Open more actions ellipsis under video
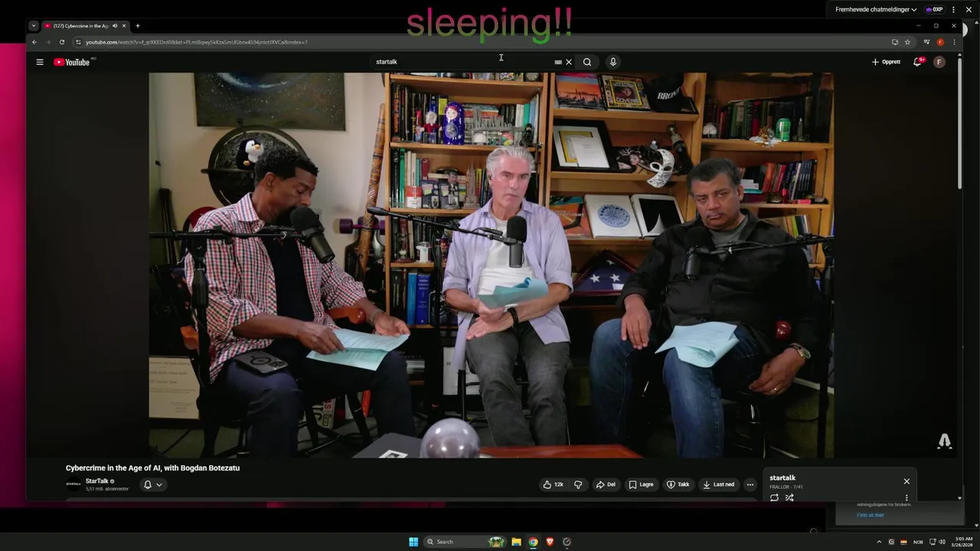This screenshot has width=980, height=551. point(750,484)
